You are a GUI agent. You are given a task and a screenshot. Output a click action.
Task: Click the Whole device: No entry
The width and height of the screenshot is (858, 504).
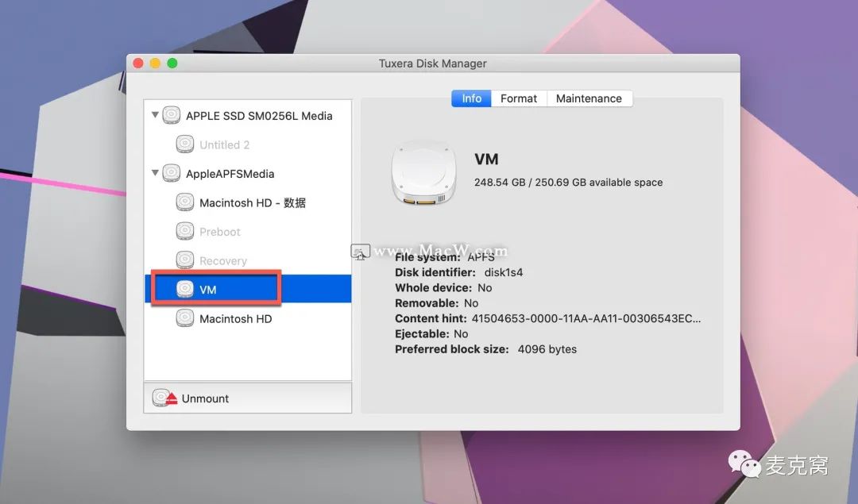(x=443, y=287)
